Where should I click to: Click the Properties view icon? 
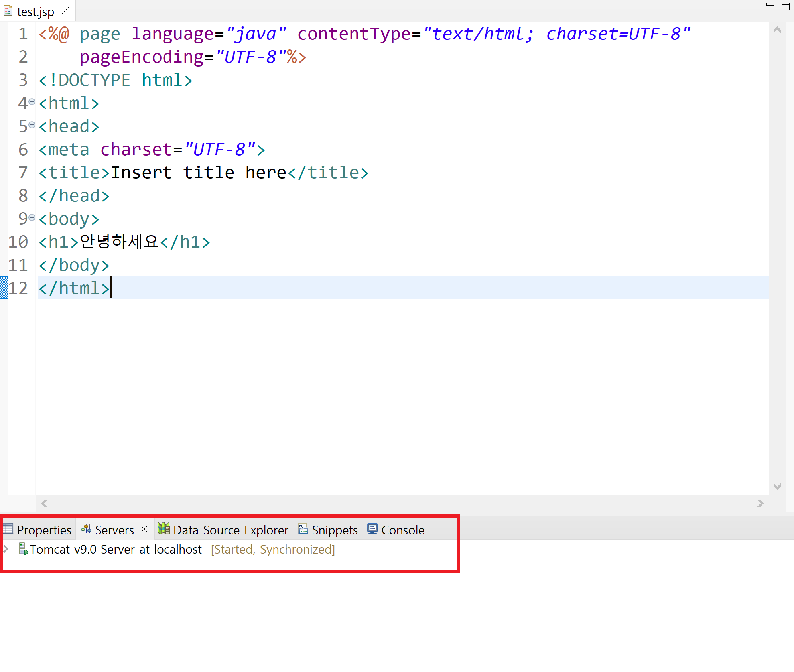[8, 529]
